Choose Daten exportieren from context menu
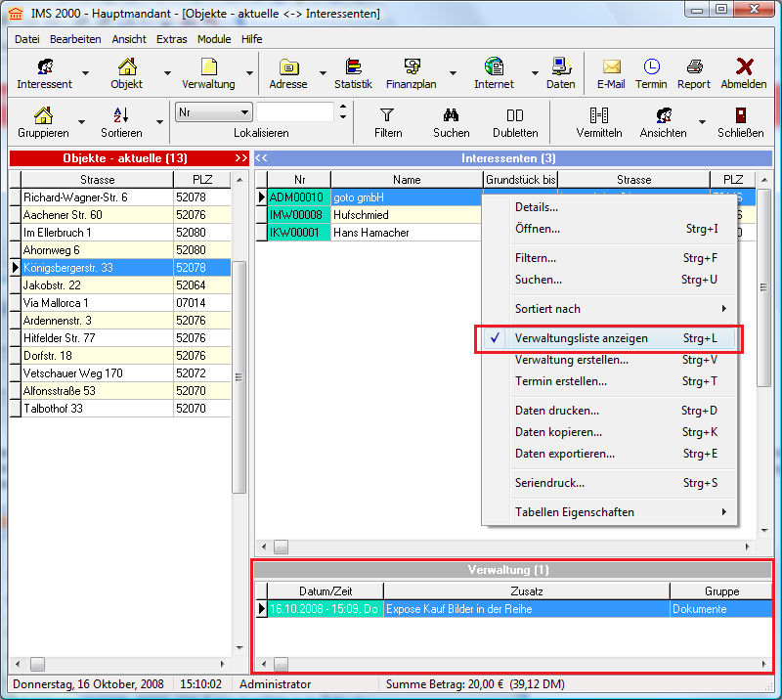The width and height of the screenshot is (782, 700). point(565,454)
